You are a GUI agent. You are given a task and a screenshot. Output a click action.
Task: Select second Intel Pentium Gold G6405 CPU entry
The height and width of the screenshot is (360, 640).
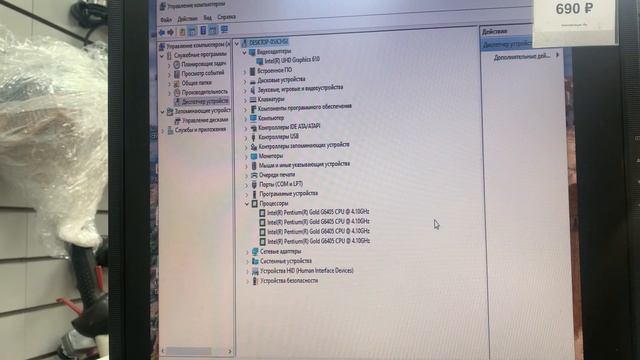point(318,222)
